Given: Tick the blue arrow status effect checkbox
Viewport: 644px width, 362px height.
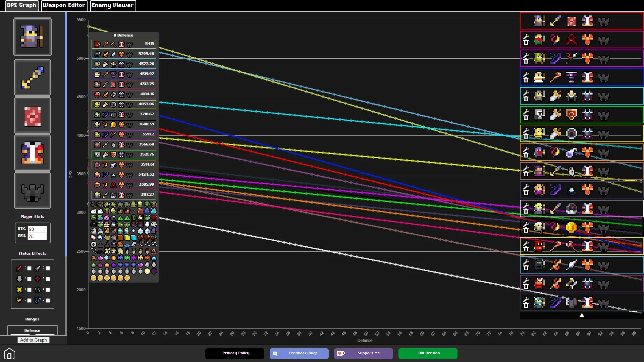Looking at the screenshot, I should click(48, 301).
